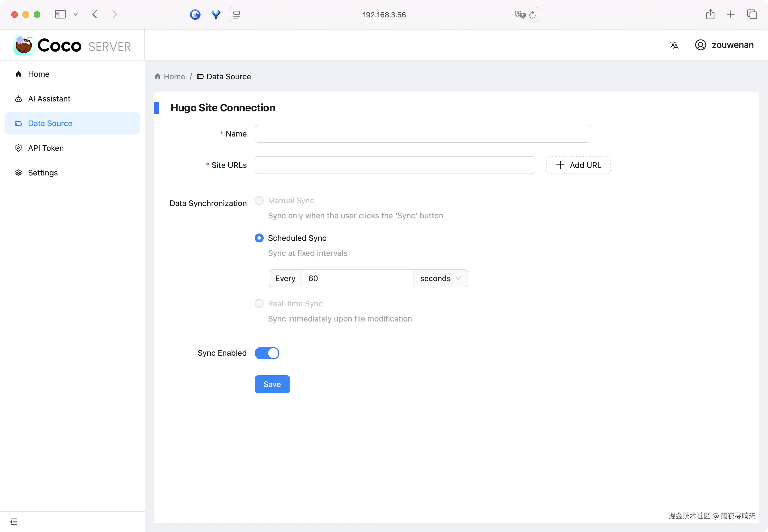The width and height of the screenshot is (768, 532).
Task: Select the Real-time Sync radio option
Action: 259,303
